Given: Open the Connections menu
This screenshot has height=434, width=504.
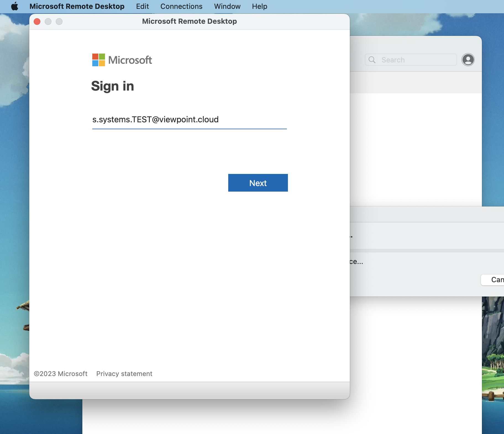Looking at the screenshot, I should coord(181,6).
